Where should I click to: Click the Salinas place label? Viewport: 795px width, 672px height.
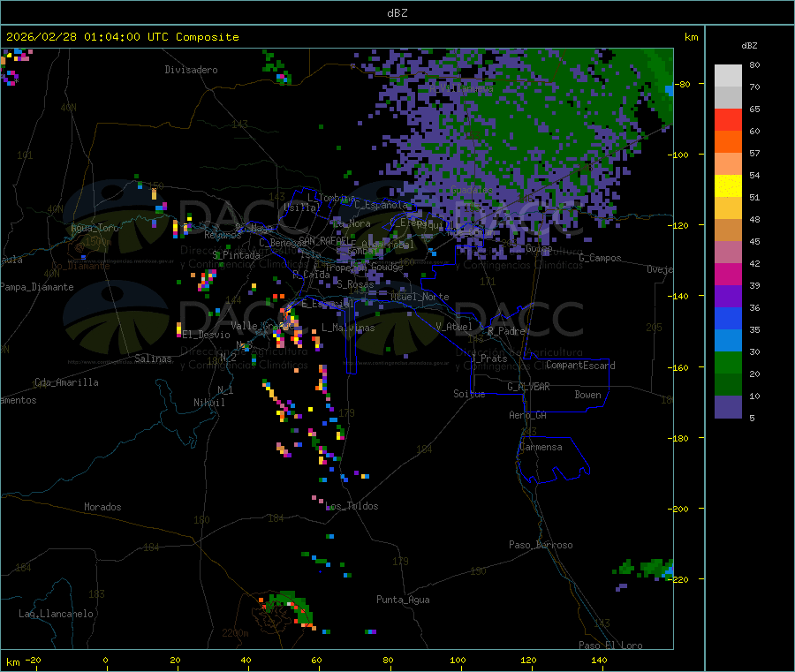point(153,359)
